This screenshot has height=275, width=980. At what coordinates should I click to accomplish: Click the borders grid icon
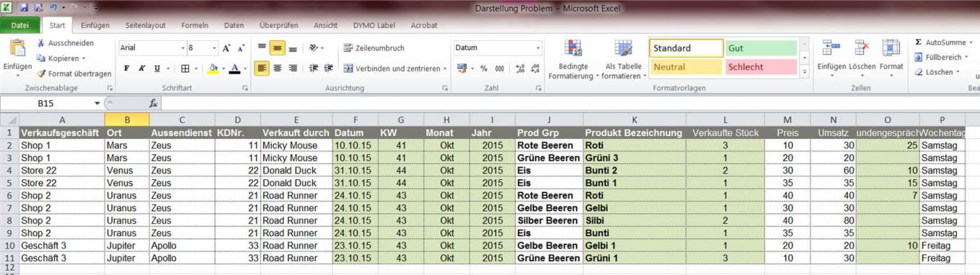click(x=185, y=68)
